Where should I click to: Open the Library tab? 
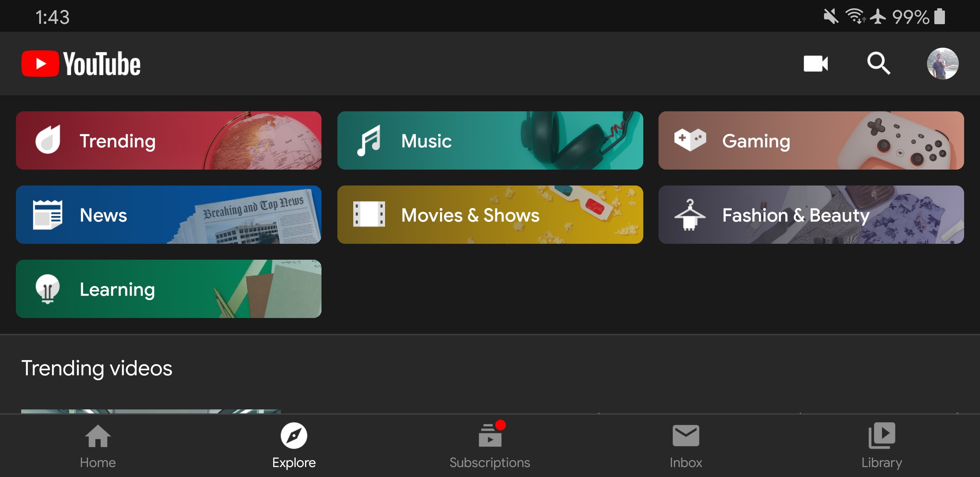coord(881,445)
